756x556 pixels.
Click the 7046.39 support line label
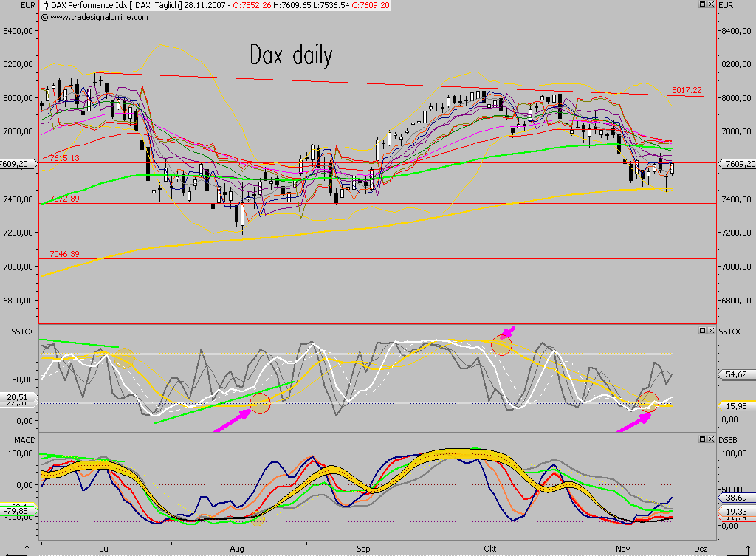tap(65, 254)
